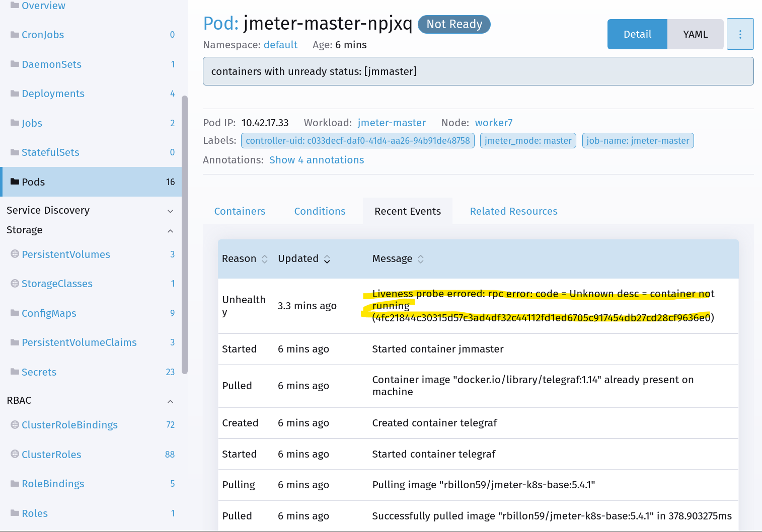Select the PersistentVolumes globe icon

[x=14, y=254]
